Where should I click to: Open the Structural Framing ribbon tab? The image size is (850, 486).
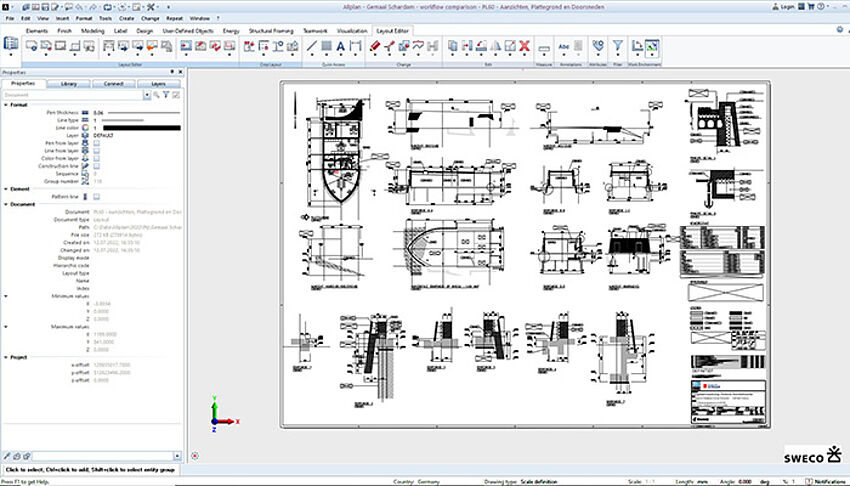coord(271,31)
